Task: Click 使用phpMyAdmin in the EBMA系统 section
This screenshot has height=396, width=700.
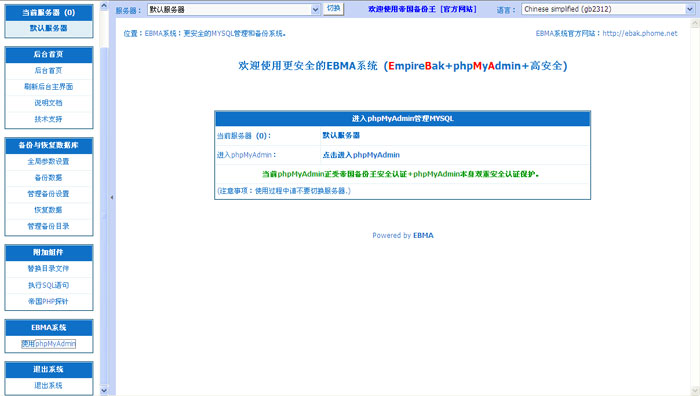Action: (49, 344)
